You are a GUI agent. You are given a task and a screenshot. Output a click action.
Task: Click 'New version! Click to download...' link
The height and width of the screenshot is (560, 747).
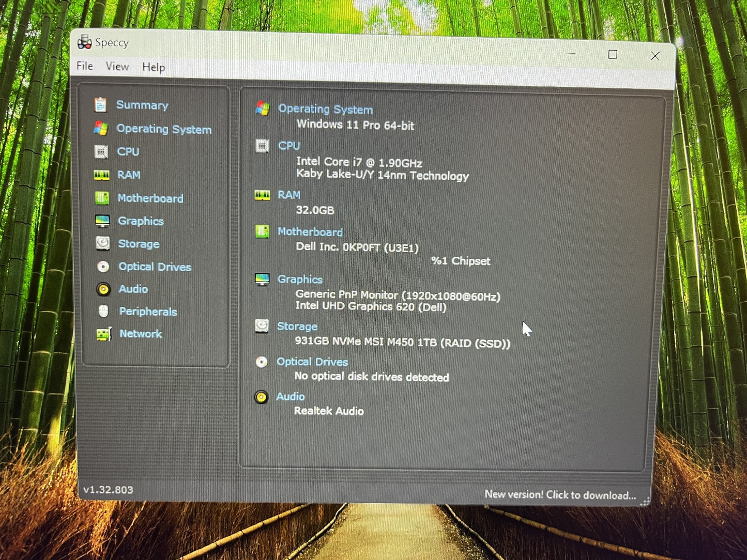(x=560, y=495)
